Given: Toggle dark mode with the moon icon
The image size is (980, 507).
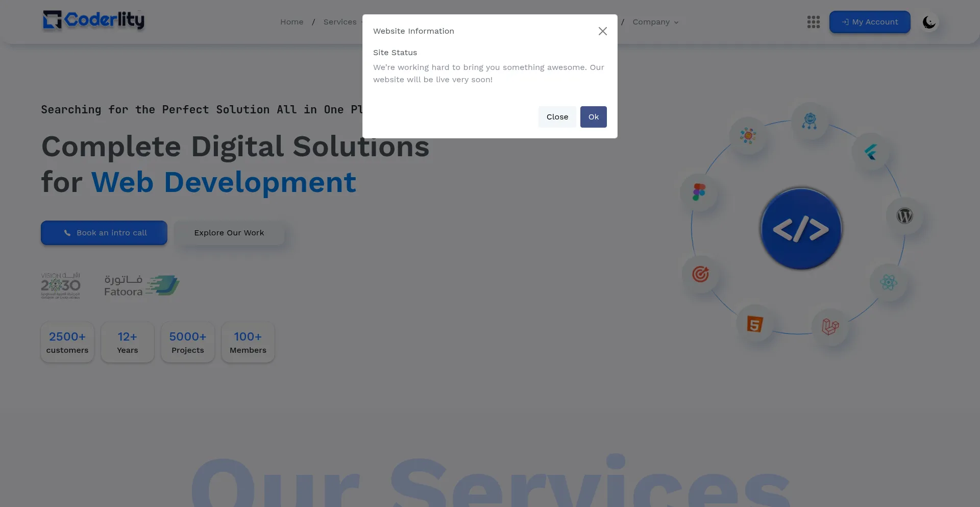Looking at the screenshot, I should (929, 22).
